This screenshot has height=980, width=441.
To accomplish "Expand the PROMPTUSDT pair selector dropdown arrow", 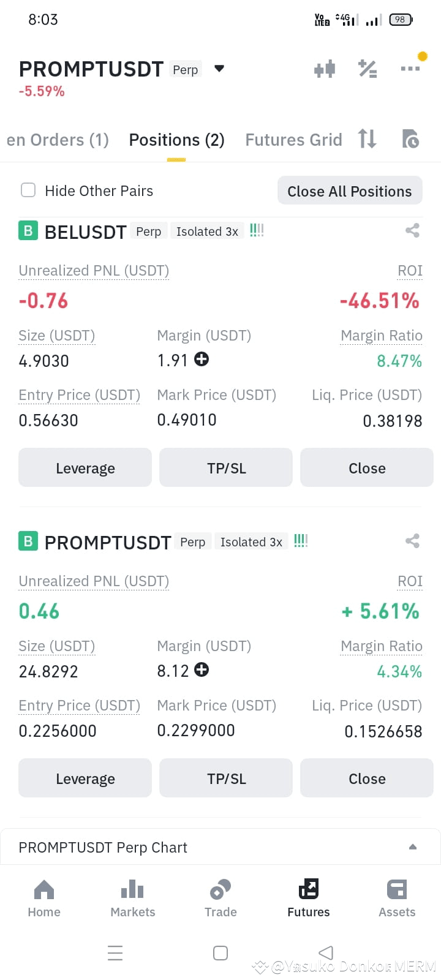I will point(219,69).
